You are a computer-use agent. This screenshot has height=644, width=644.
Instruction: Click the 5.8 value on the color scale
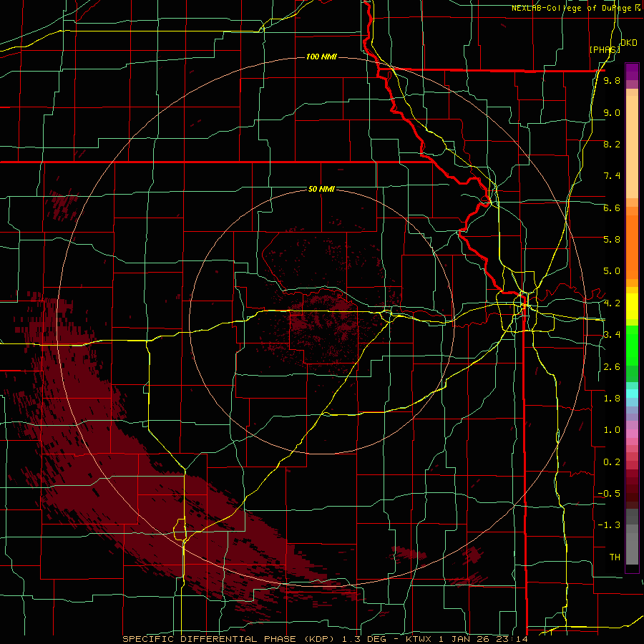pyautogui.click(x=612, y=240)
